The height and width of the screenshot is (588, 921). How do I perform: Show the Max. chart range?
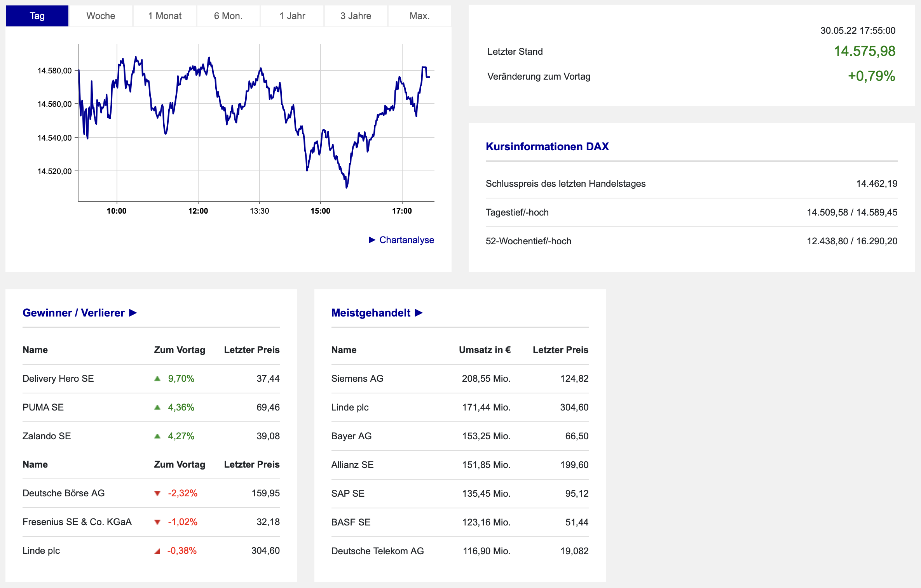pos(419,16)
